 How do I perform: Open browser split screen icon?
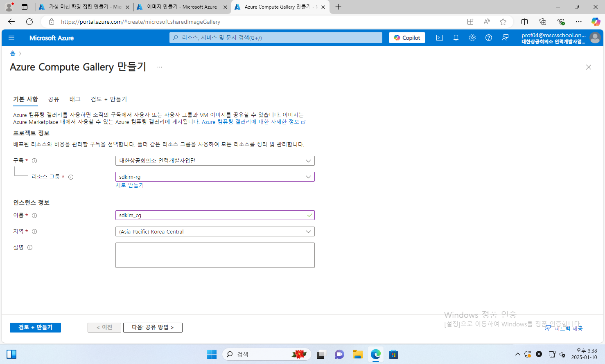[524, 22]
